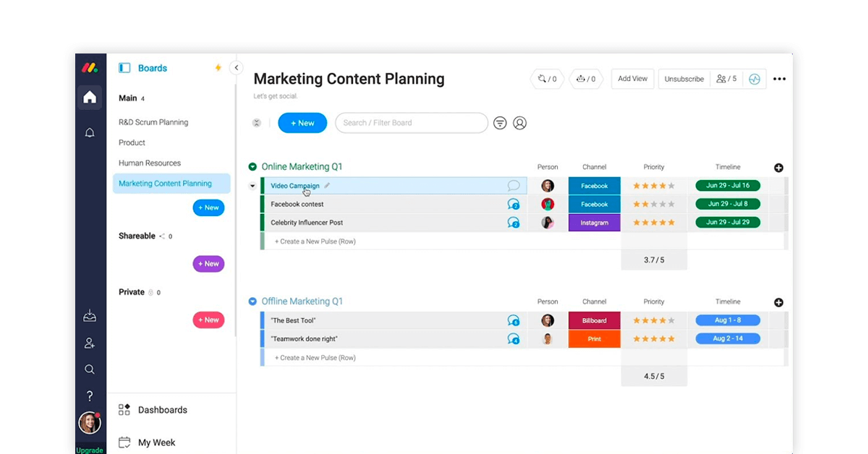This screenshot has height=454, width=868.
Task: Add a column to Online Marketing Q1
Action: [778, 168]
